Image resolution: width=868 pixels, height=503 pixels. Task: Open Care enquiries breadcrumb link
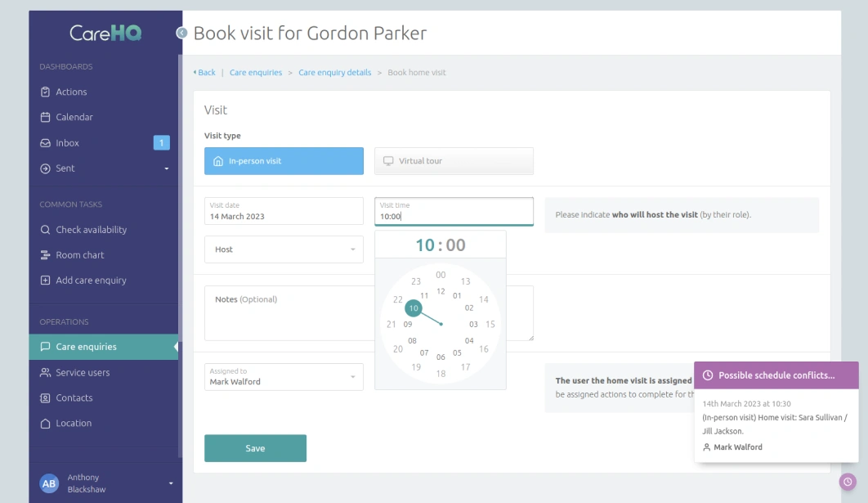(256, 73)
